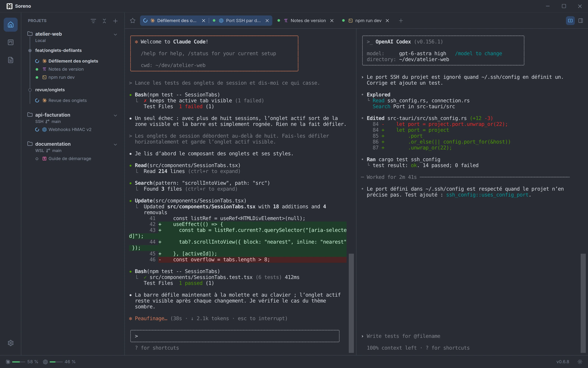Close the Port SSH par d... tab
The height and width of the screenshot is (368, 588).
click(267, 21)
